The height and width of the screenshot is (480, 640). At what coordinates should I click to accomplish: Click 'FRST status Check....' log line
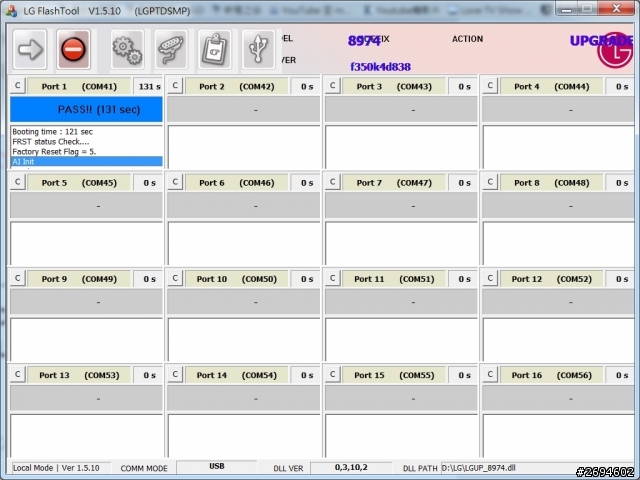point(51,142)
